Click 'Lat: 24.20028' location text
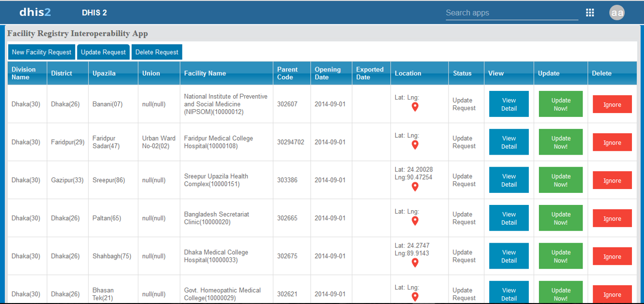 point(414,169)
